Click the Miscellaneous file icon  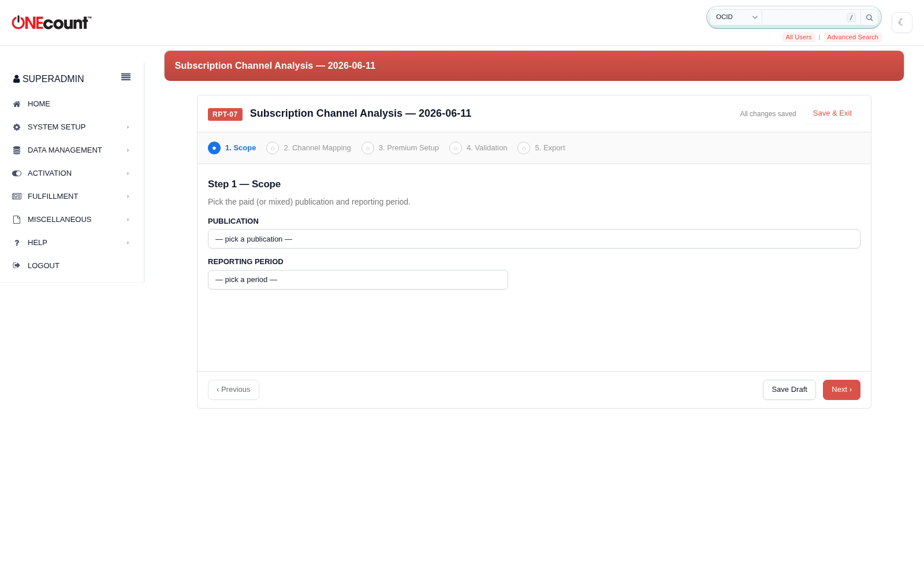pos(17,220)
